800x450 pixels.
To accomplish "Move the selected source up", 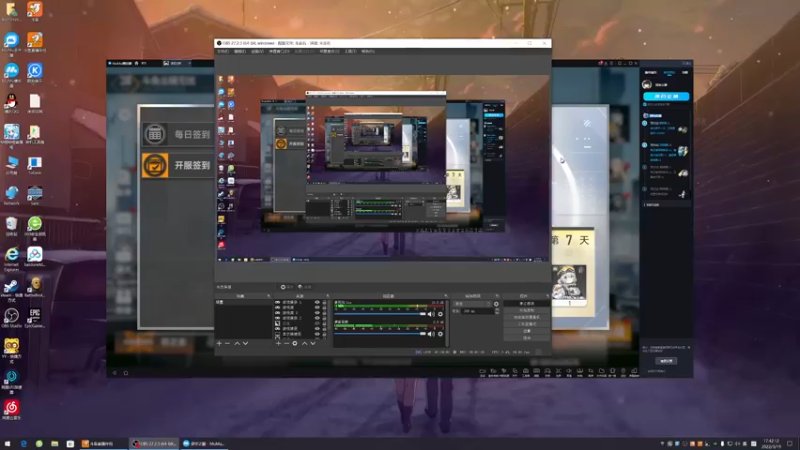I will pyautogui.click(x=304, y=343).
